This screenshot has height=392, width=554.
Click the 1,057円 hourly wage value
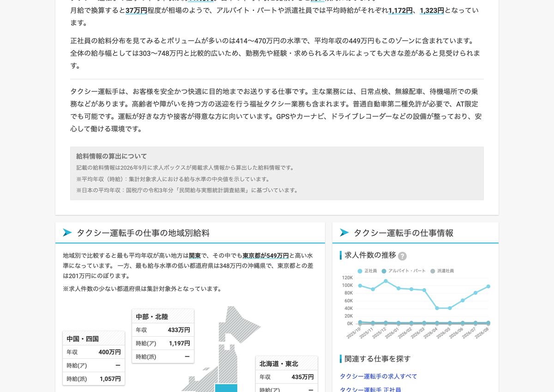tap(110, 379)
